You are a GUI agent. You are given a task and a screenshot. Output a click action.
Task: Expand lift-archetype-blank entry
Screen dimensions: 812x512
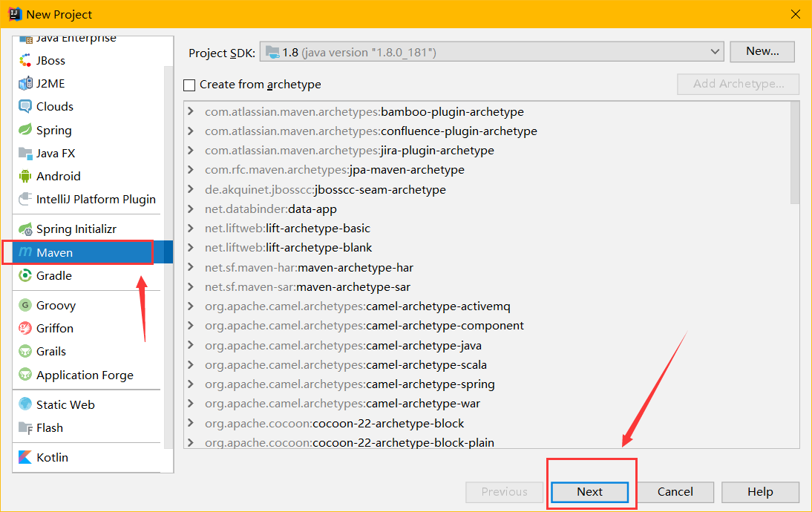coord(191,247)
